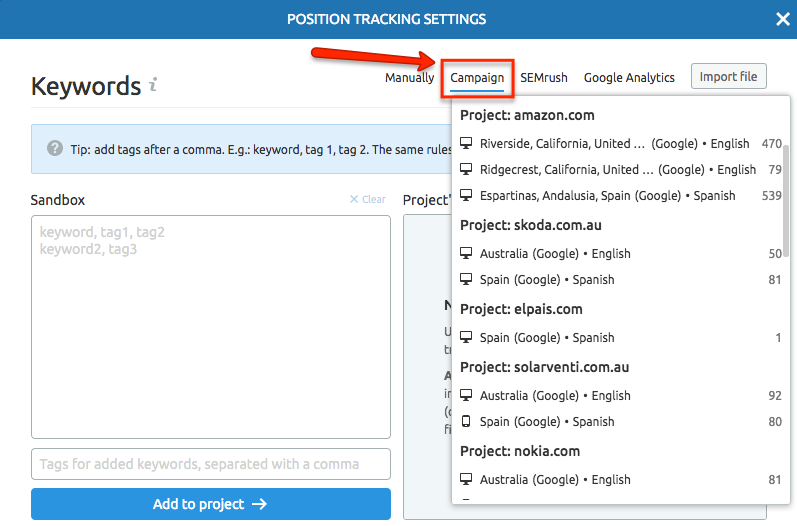Screen dimensions: 797x526
Task: Open the SEMrush tab
Action: (543, 78)
